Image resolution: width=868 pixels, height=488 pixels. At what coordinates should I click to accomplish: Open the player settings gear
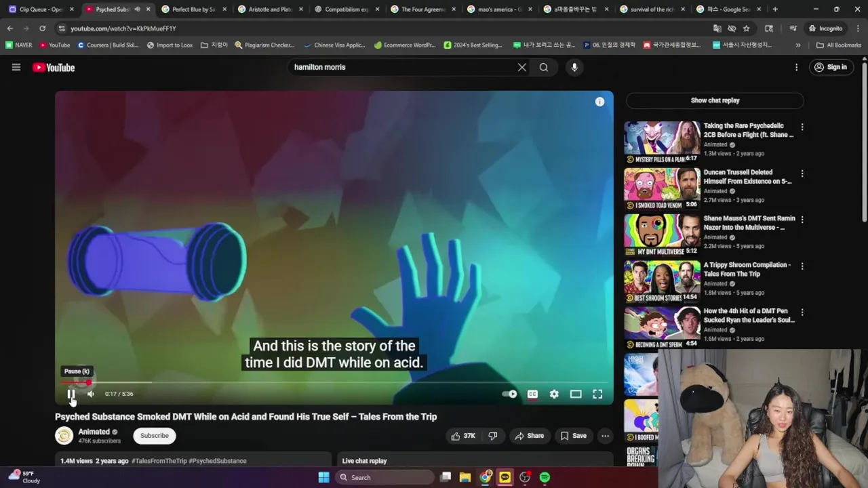coord(554,394)
